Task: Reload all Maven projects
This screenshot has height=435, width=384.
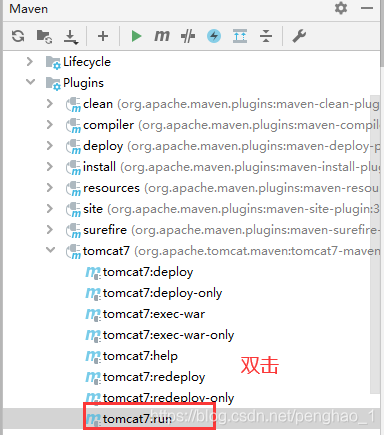Action: pos(18,36)
